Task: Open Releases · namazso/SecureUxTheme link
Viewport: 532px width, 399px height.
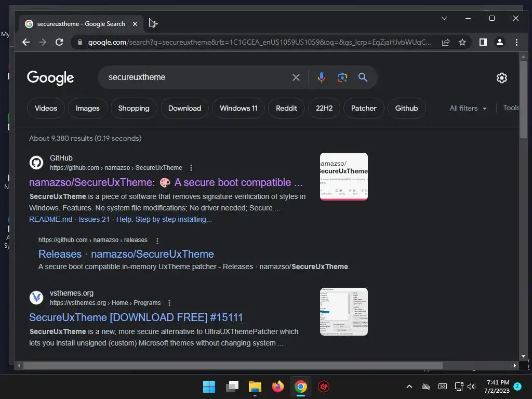Action: click(126, 254)
